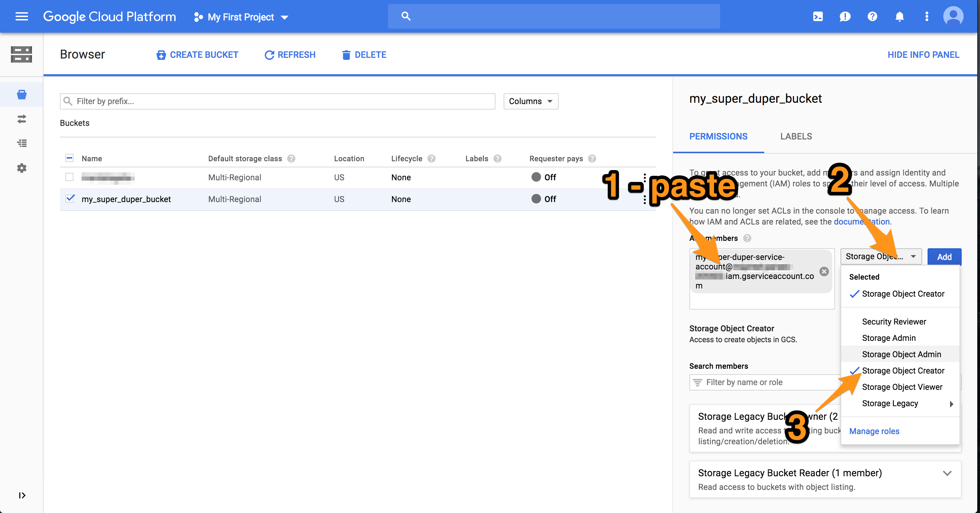This screenshot has width=980, height=513.
Task: Open the Manage roles link
Action: click(x=874, y=431)
